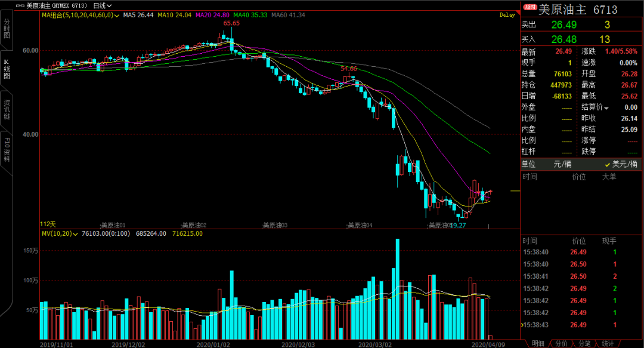Screen dimensions: 644x348
Task: Choose the checked 美元/桶 unit option
Action: [x=621, y=164]
